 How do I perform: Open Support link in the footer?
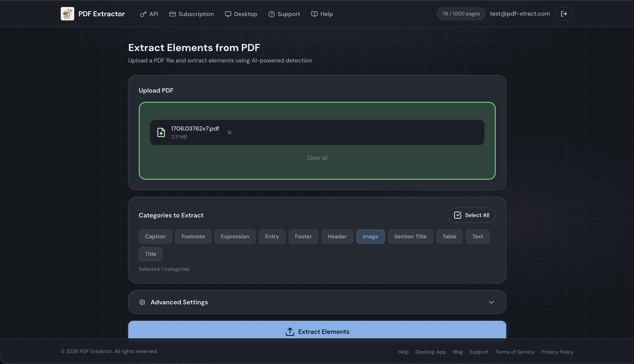coord(479,352)
